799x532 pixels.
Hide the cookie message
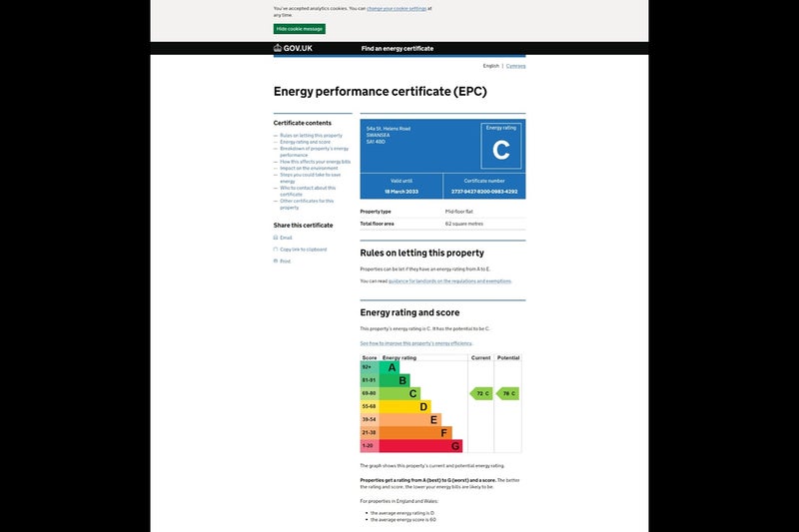coord(300,29)
